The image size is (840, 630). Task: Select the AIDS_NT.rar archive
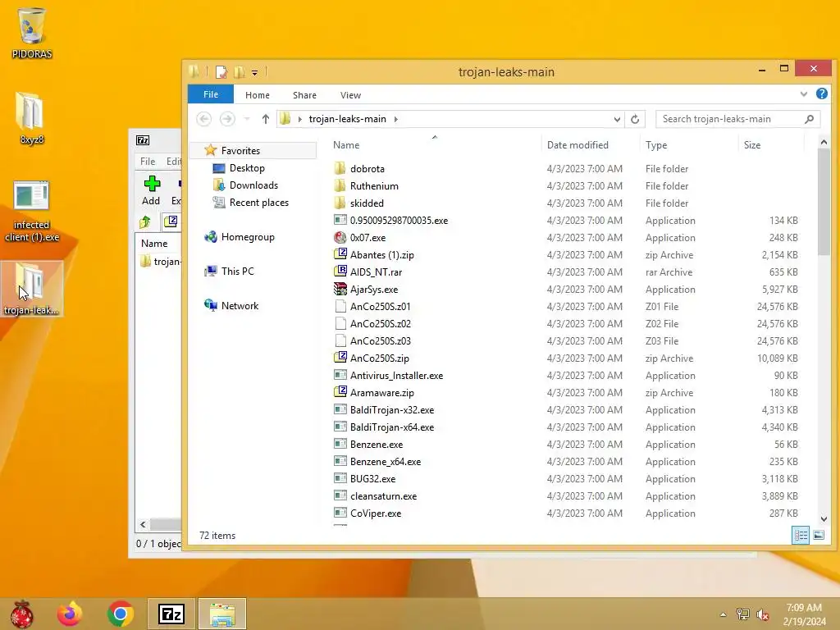pos(376,272)
